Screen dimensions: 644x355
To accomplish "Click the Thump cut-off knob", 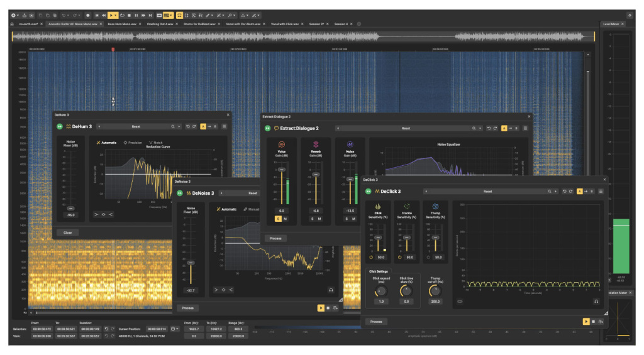I will [x=435, y=291].
